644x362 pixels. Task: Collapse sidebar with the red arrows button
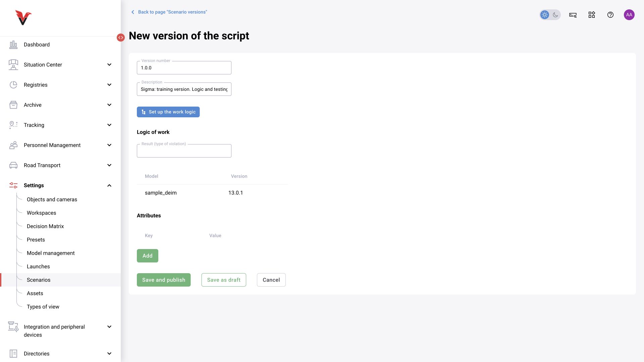click(121, 38)
